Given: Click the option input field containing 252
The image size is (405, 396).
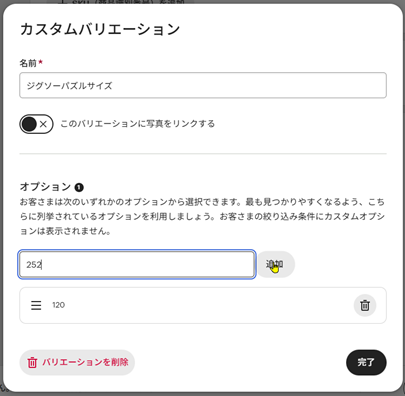Looking at the screenshot, I should tap(137, 264).
